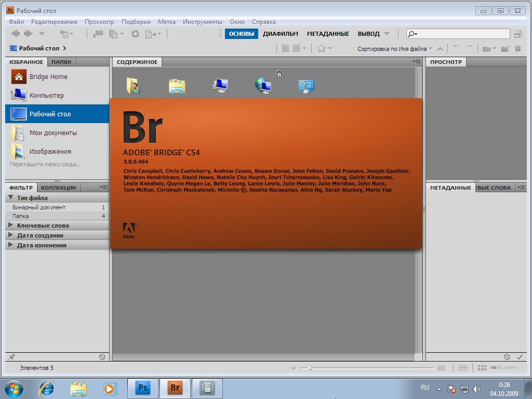Open the СОДЕРЖИМОЕ panel options menu
Viewport: 532px width, 399px height.
coord(417,62)
